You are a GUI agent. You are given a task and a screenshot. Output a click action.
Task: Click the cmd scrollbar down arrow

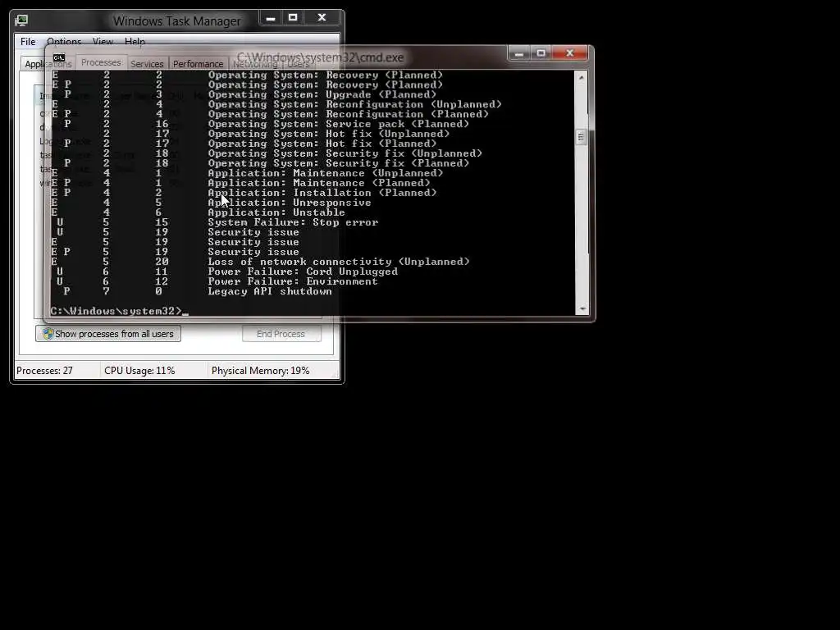[582, 309]
